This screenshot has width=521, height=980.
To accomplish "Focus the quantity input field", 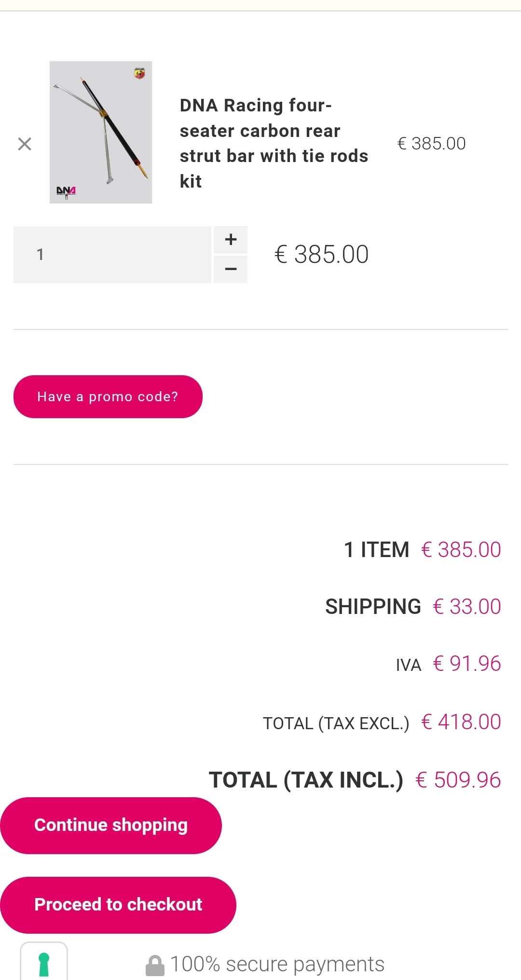I will coord(112,255).
